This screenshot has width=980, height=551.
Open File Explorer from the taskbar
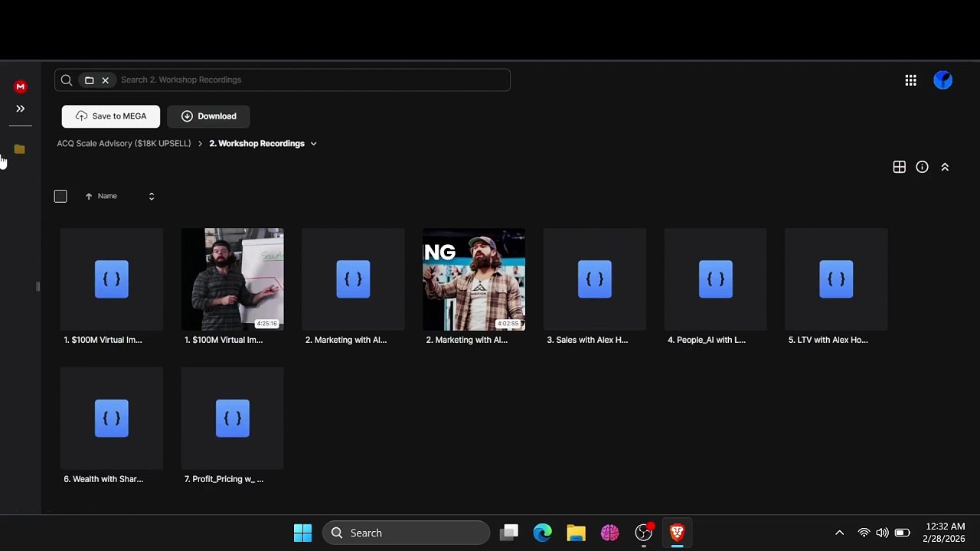576,533
